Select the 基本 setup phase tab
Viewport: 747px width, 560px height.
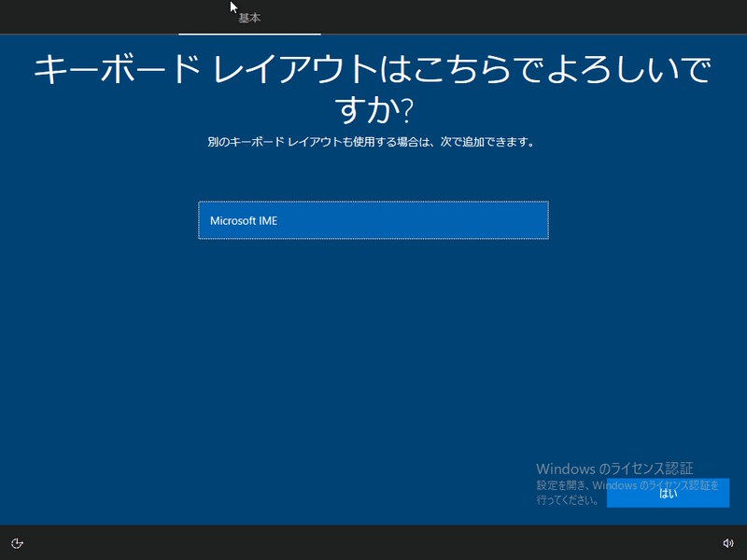coord(248,16)
